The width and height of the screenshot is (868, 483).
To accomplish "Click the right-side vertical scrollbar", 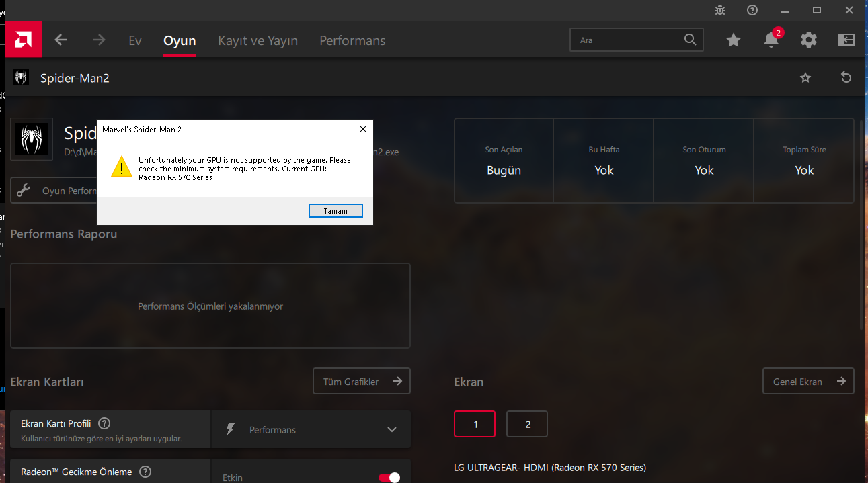I will [x=862, y=225].
